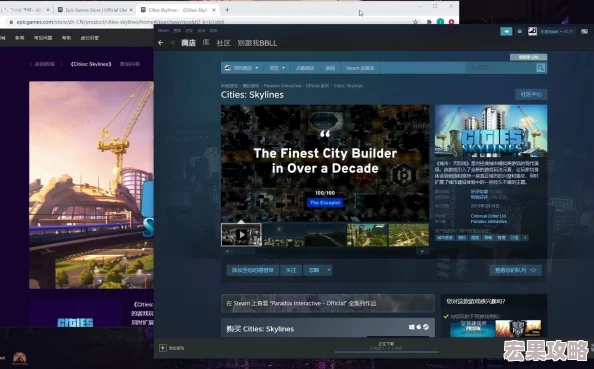Play the trailer video thumbnail

[241, 235]
